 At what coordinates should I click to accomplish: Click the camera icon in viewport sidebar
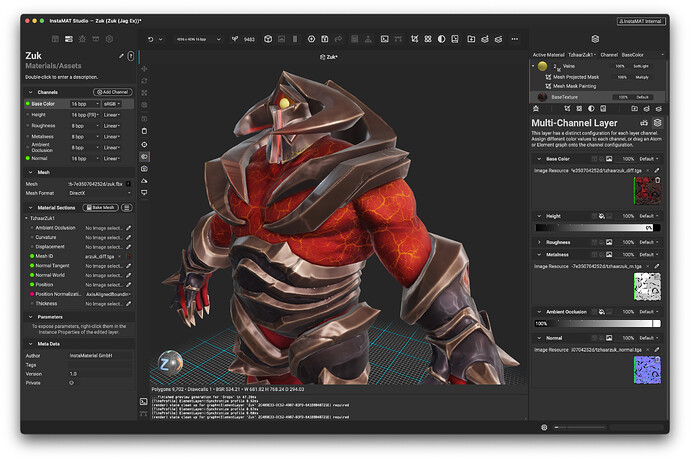145,169
